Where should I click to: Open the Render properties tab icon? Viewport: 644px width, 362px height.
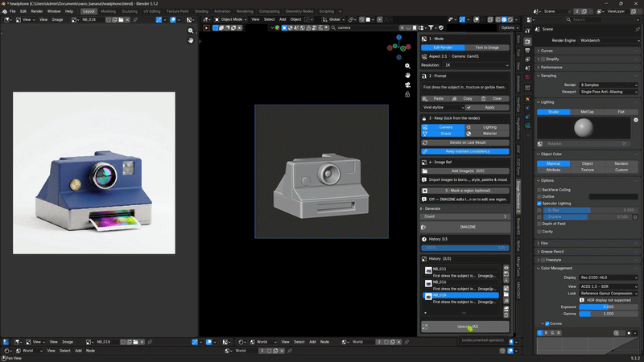tap(527, 42)
